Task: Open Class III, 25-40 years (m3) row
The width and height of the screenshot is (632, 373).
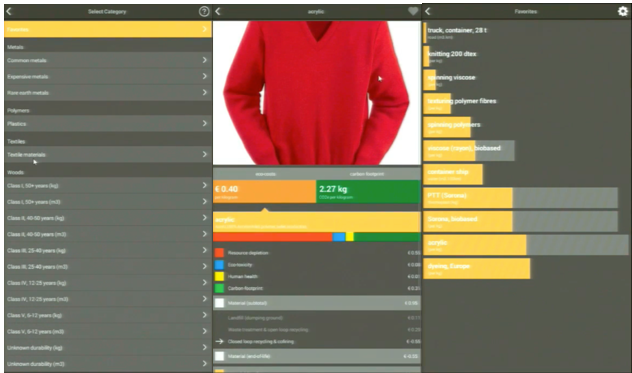Action: [108, 267]
